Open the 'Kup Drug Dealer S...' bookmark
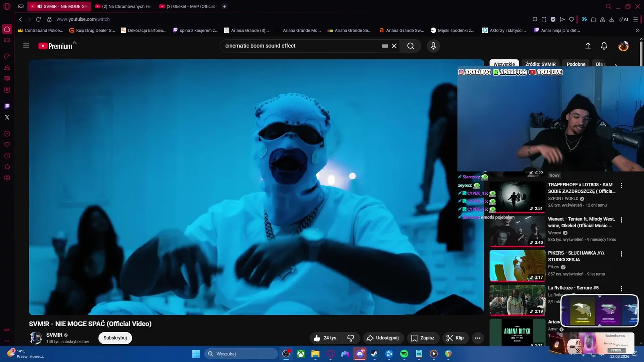This screenshot has height=362, width=644. point(92,30)
